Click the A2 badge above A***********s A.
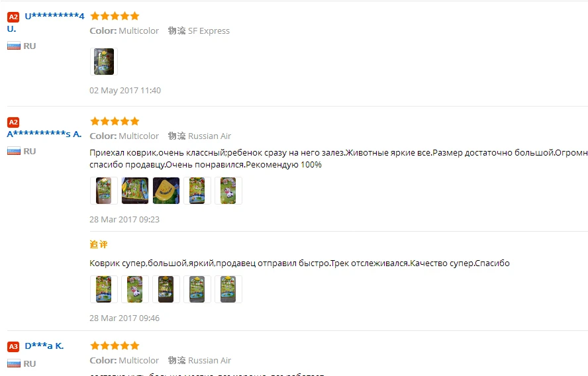This screenshot has width=588, height=376. click(x=13, y=122)
